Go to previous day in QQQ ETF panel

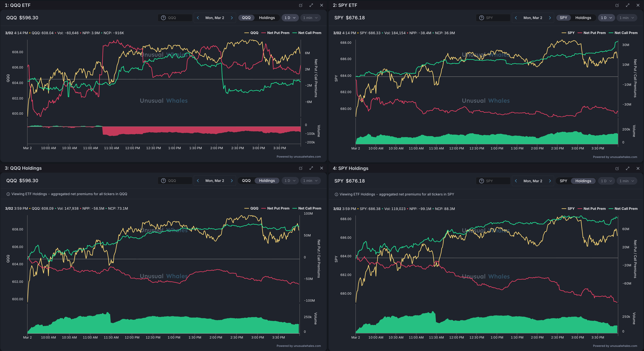coord(198,18)
